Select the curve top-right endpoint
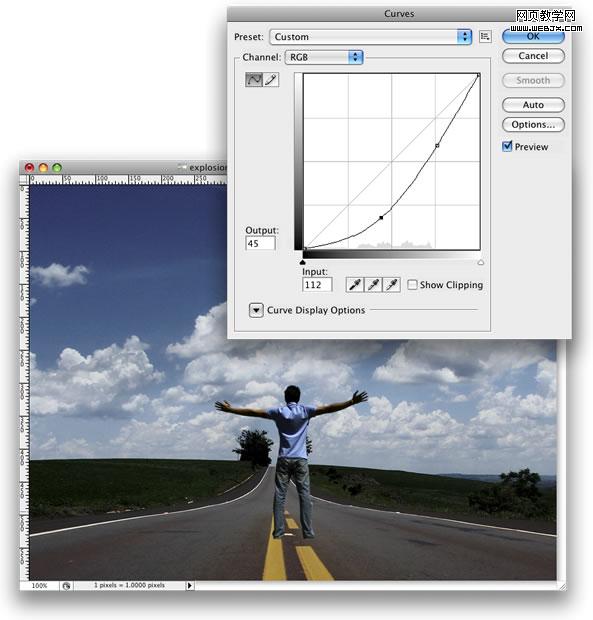The image size is (593, 620). pos(478,75)
